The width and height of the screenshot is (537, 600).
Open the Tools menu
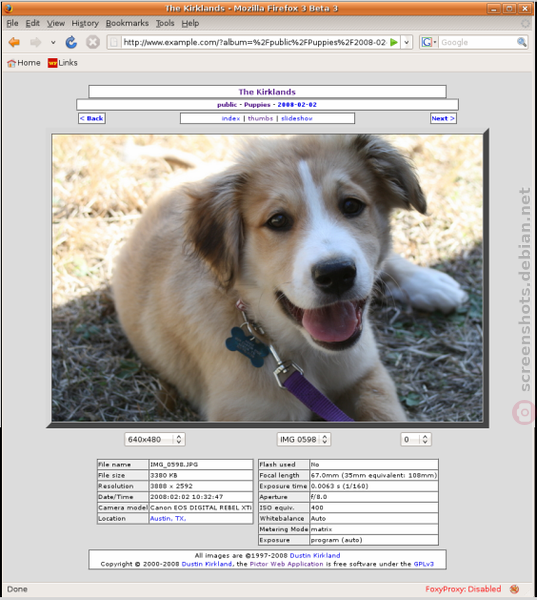click(165, 23)
